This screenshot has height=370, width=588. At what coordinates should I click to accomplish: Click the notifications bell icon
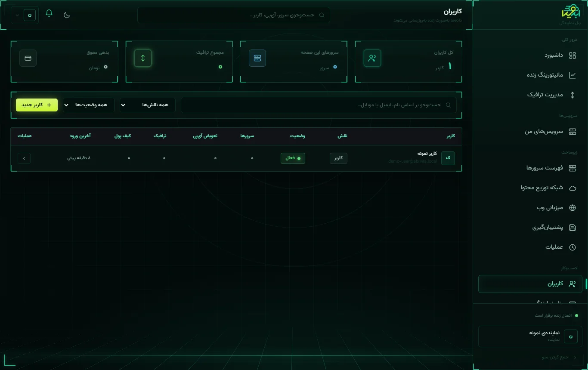[x=49, y=13]
